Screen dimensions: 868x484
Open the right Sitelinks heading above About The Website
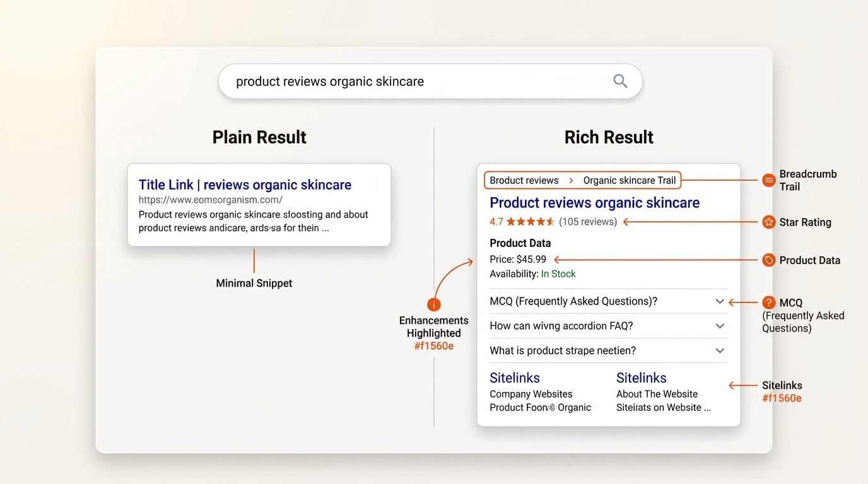click(x=642, y=378)
